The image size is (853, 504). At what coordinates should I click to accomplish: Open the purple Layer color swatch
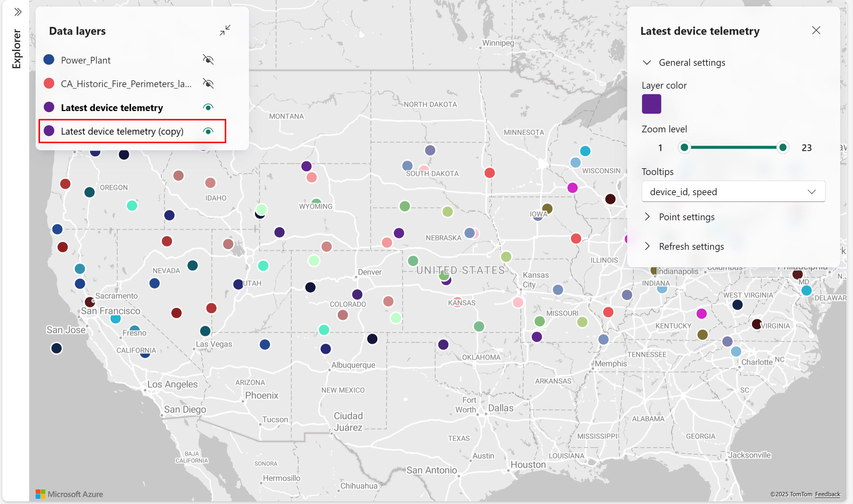tap(651, 104)
